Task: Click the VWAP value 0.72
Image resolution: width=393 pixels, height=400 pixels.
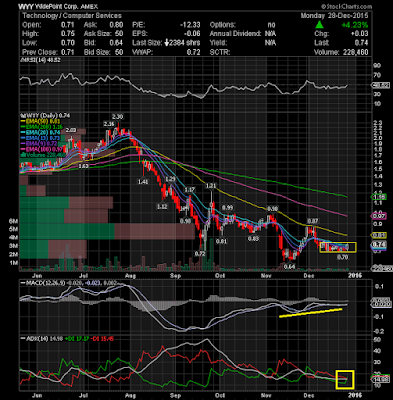Action: coord(194,52)
